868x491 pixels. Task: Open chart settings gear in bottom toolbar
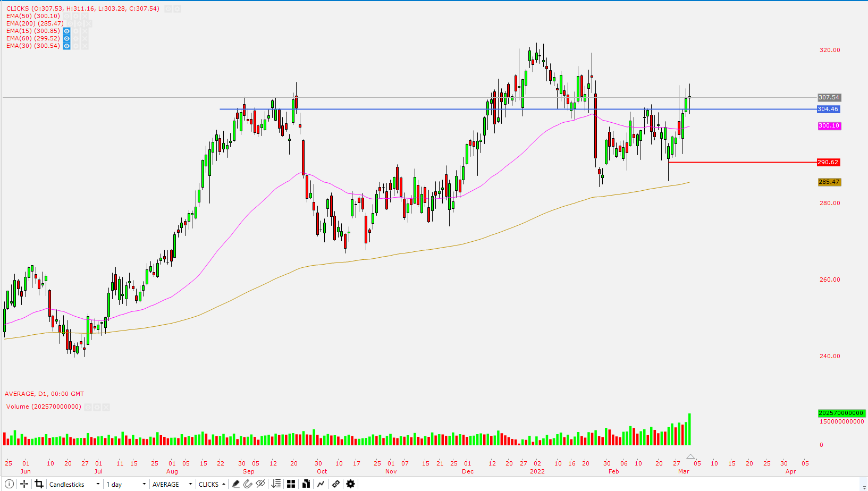click(x=350, y=484)
